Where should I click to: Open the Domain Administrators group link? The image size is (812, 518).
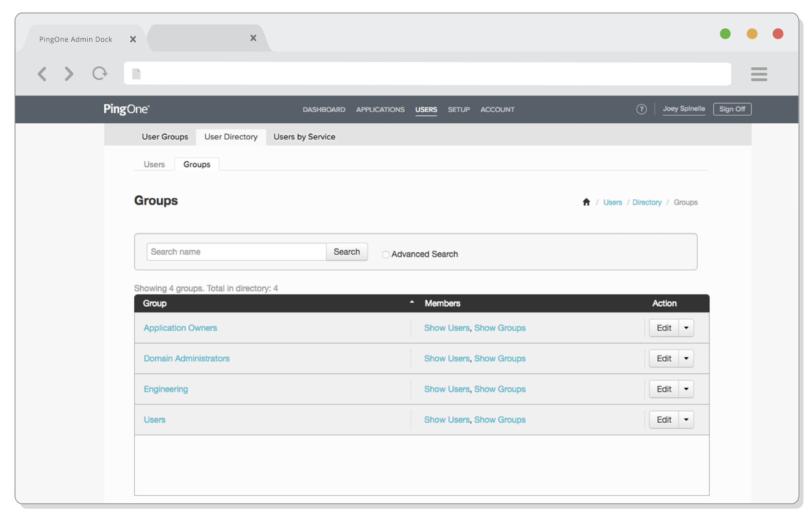(186, 358)
